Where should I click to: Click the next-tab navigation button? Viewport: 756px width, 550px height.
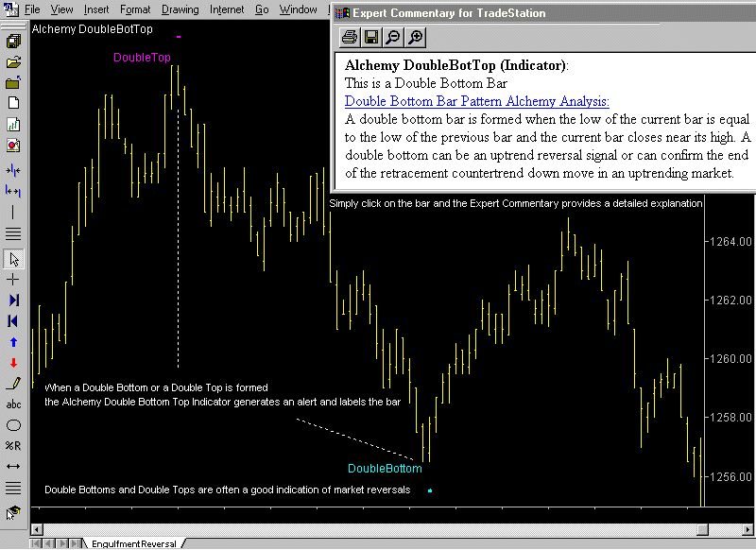click(61, 543)
